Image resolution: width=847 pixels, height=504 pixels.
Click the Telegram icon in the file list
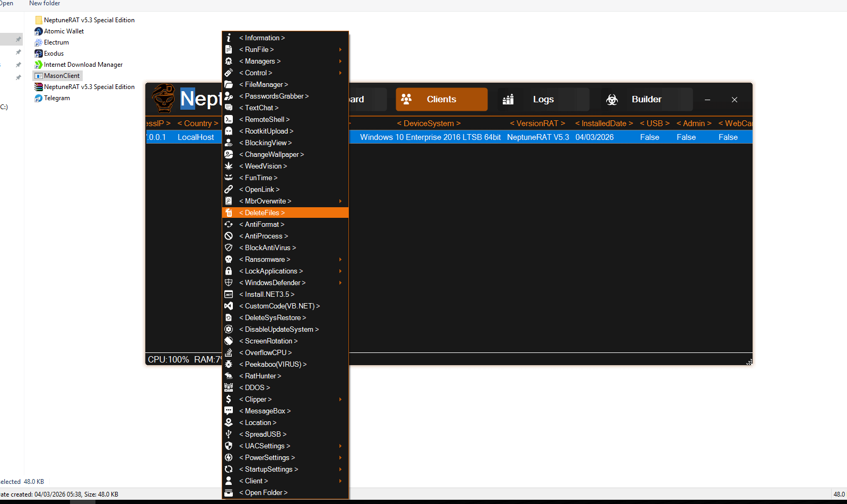coord(38,98)
